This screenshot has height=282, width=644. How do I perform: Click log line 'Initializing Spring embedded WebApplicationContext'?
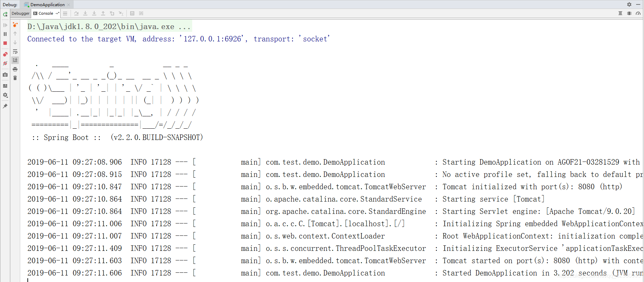335,223
